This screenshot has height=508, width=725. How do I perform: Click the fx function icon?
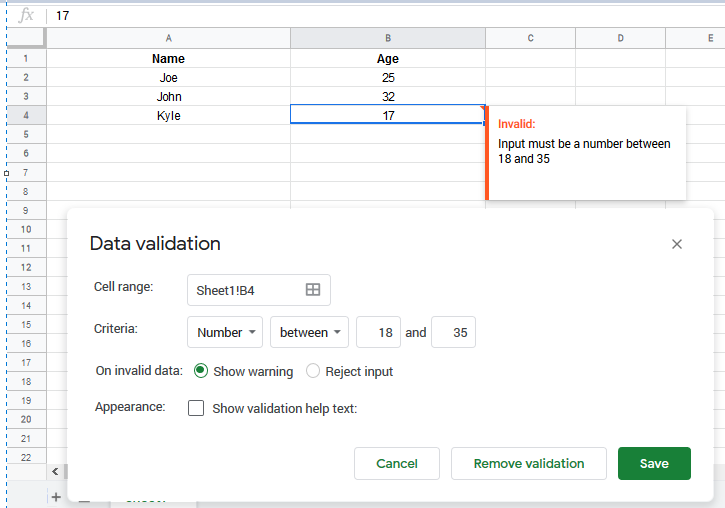pyautogui.click(x=26, y=15)
